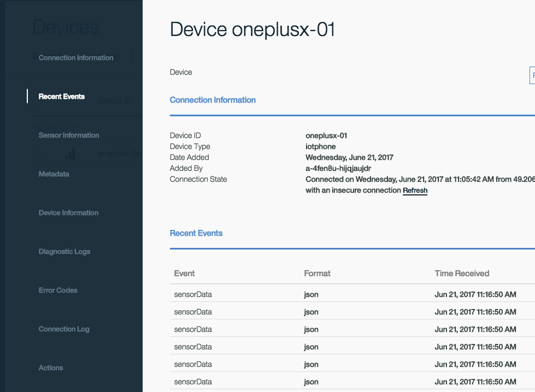The height and width of the screenshot is (392, 535).
Task: Jump to Device Information in sidebar
Action: point(68,213)
